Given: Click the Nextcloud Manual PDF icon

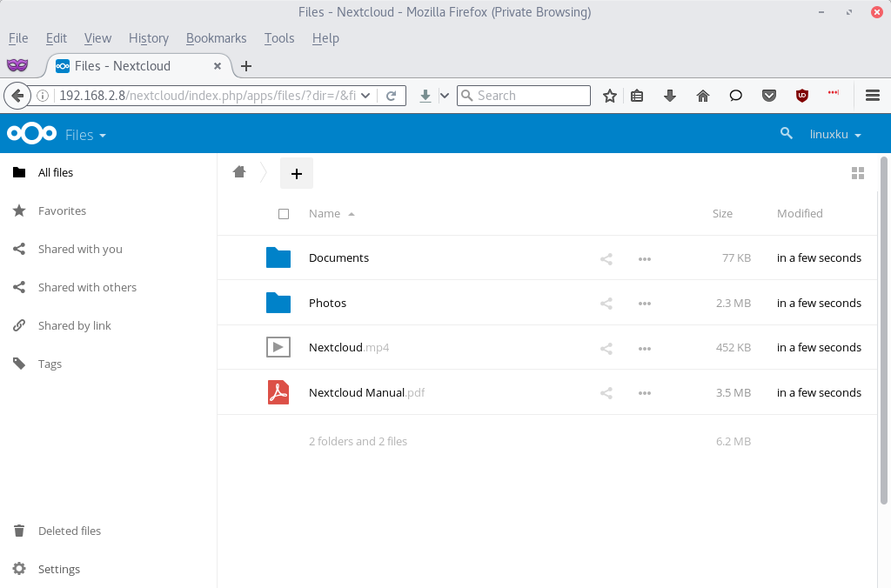Looking at the screenshot, I should coord(278,392).
